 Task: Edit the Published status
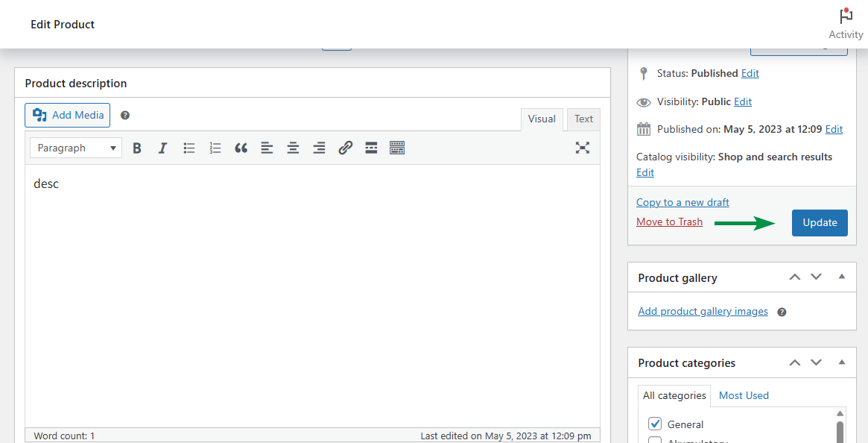coord(750,73)
